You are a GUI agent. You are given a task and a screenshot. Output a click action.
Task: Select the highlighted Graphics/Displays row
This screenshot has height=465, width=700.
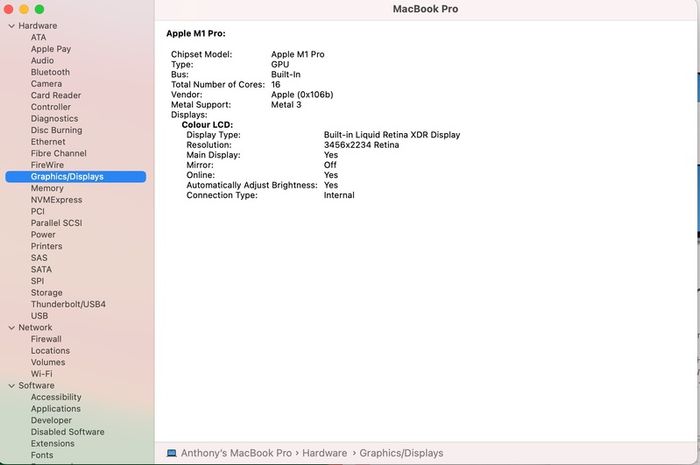pyautogui.click(x=75, y=177)
